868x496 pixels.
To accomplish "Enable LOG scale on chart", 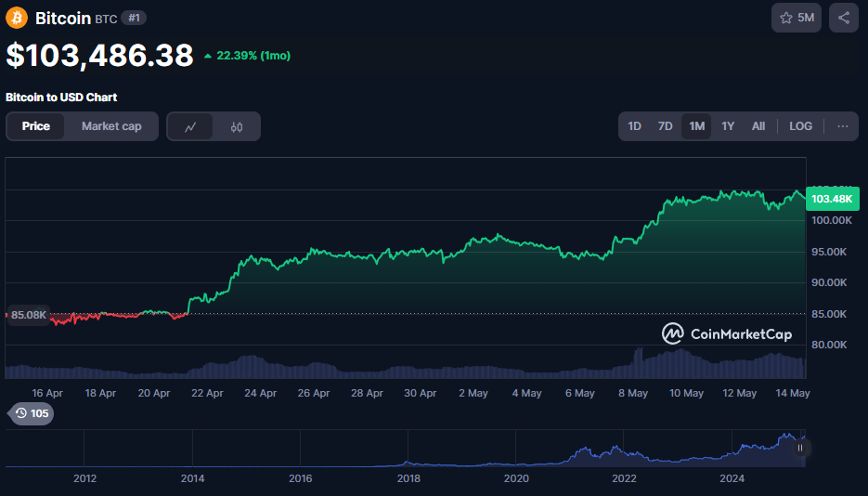I will (x=800, y=126).
